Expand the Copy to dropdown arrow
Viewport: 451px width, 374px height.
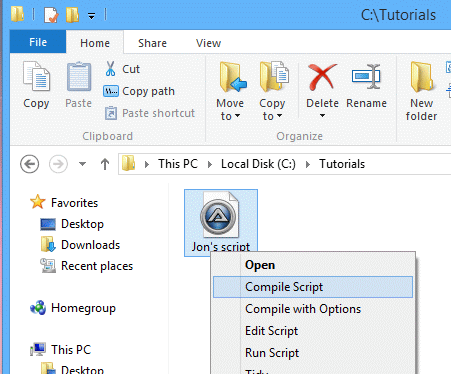point(279,116)
